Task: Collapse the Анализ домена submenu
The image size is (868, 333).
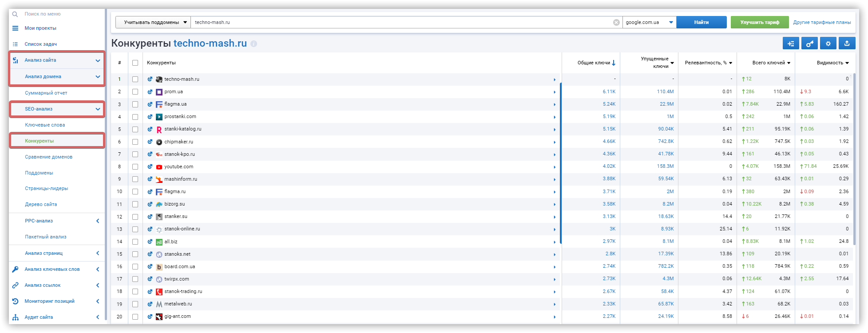Action: (x=98, y=77)
